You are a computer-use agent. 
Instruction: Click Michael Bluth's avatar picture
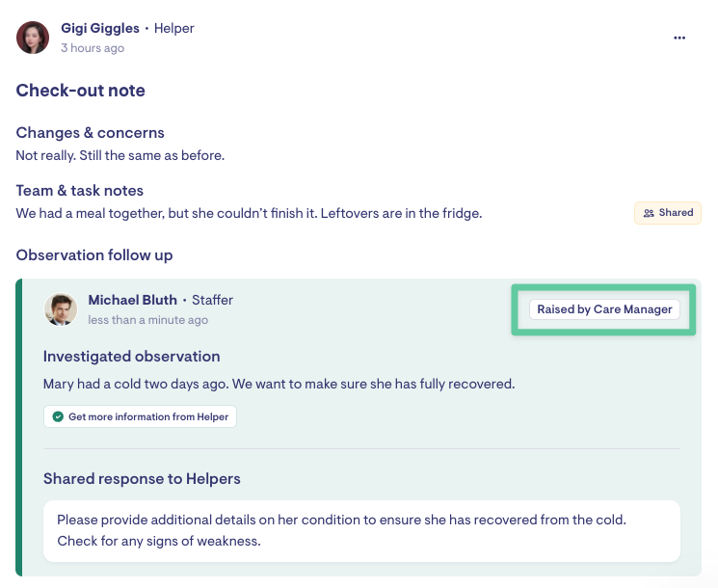(x=61, y=309)
